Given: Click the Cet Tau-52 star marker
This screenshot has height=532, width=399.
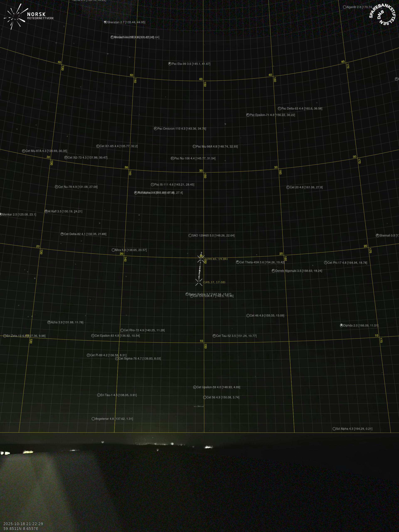Looking at the screenshot, I should click(x=214, y=336).
